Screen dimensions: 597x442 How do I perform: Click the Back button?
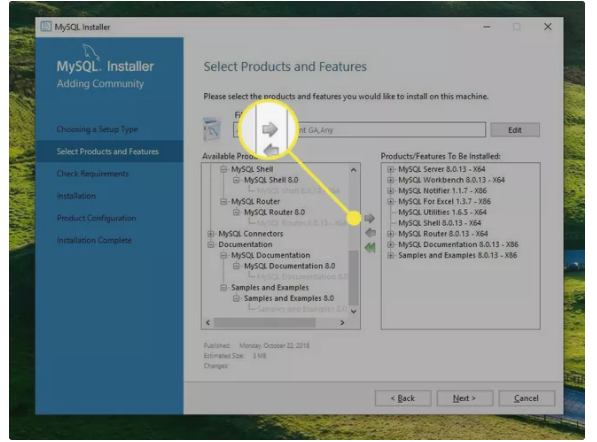(x=403, y=398)
